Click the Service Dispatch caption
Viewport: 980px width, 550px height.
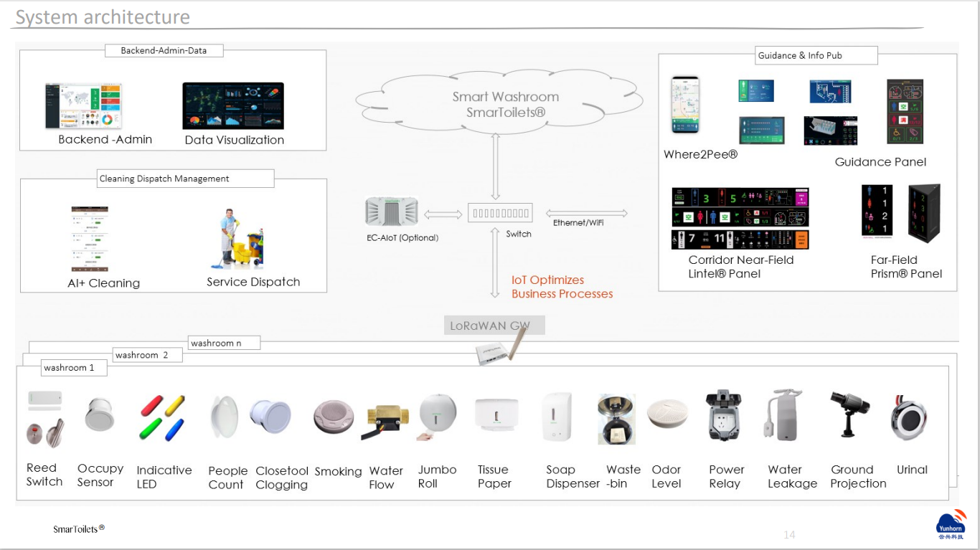point(253,282)
